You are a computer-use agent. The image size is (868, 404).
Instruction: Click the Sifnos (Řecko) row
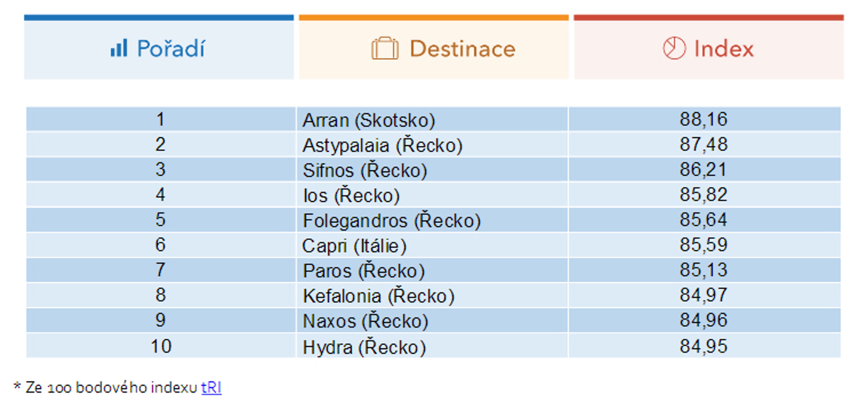pyautogui.click(x=433, y=169)
